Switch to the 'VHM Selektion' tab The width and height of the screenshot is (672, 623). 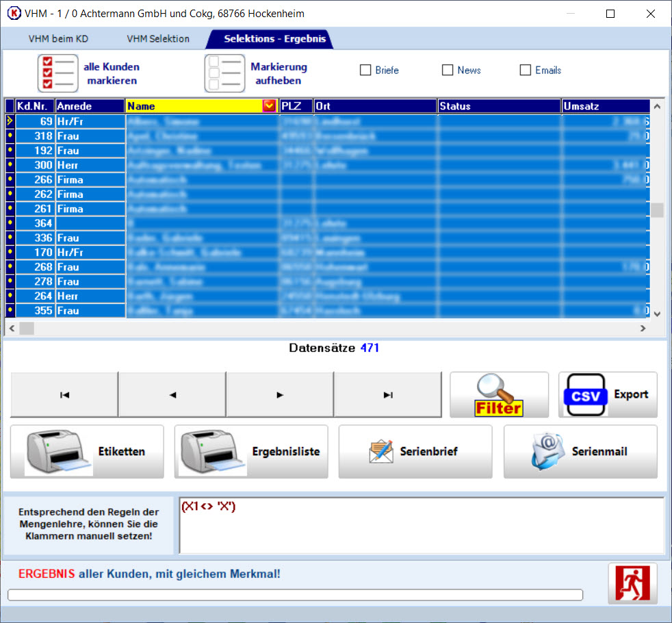click(x=158, y=39)
